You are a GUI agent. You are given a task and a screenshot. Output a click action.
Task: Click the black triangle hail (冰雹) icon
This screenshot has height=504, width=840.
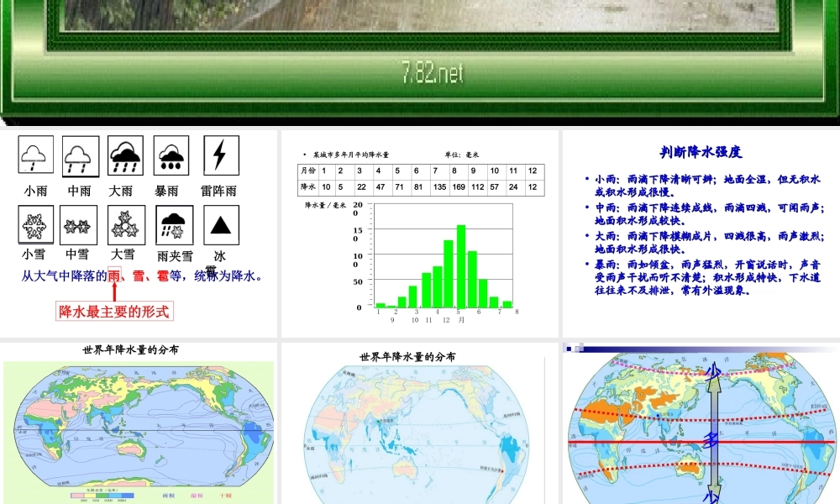point(221,225)
